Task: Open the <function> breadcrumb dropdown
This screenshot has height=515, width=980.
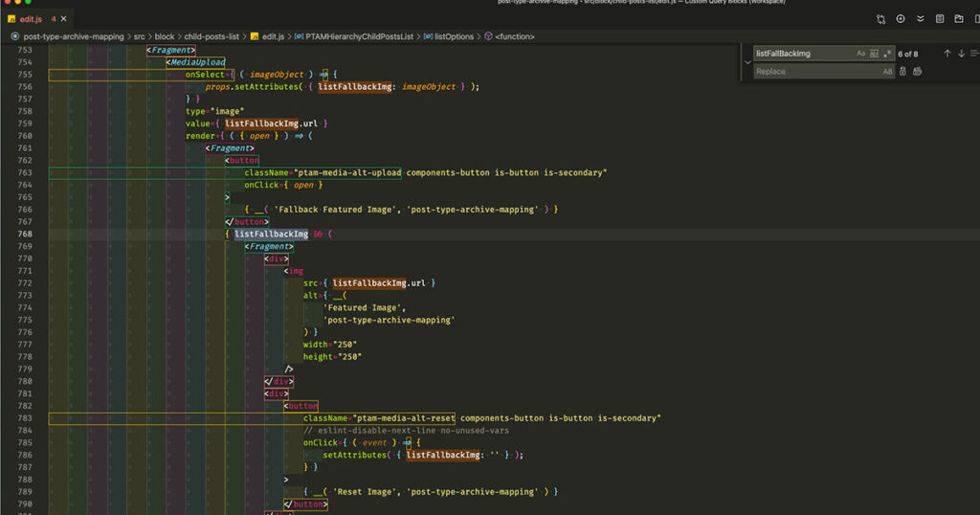Action: (x=515, y=37)
